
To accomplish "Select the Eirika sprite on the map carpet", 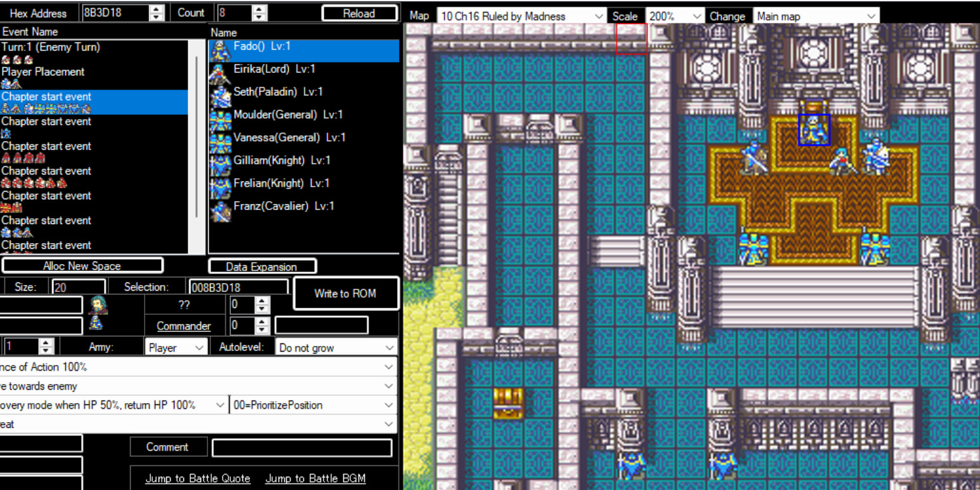I will pos(843,161).
